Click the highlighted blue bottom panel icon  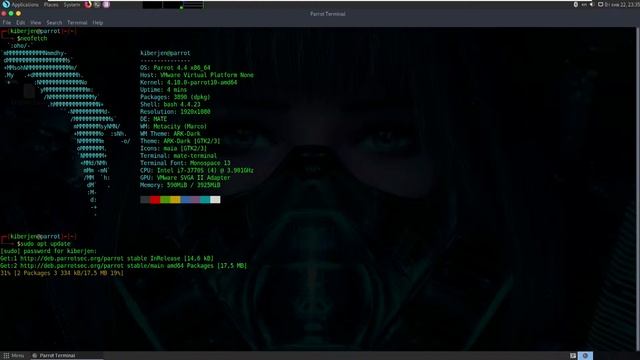tap(585, 356)
